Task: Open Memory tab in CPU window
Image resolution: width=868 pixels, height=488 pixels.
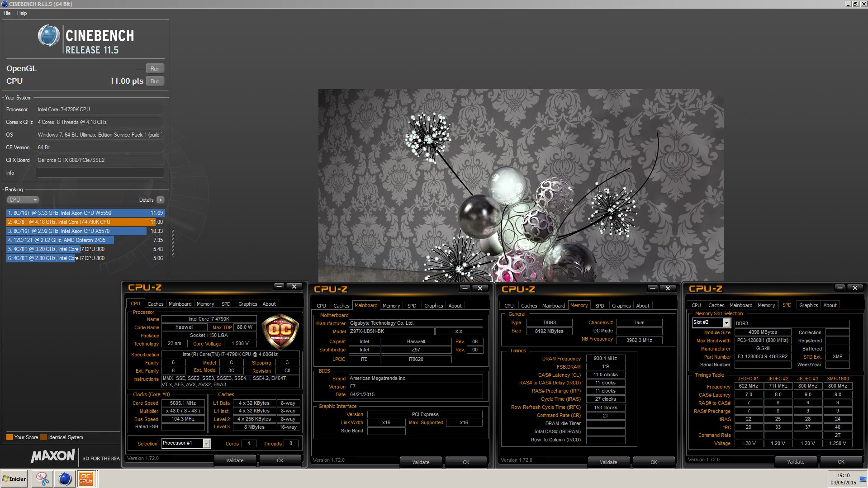Action: tap(205, 304)
